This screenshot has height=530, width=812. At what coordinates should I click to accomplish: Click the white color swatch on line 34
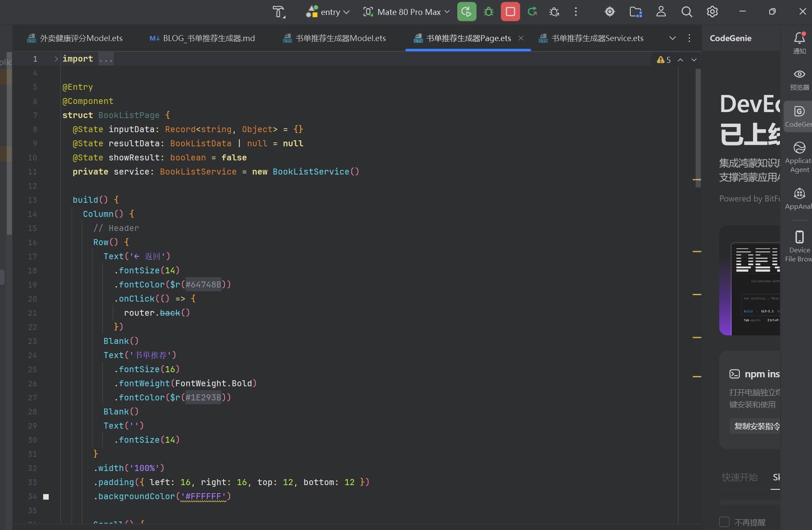[x=46, y=497]
